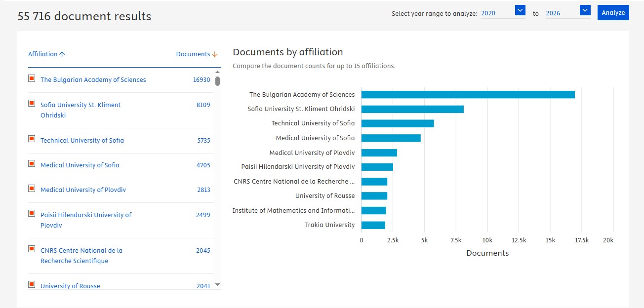
Task: Click Trakia University chart label
Action: coord(330,225)
